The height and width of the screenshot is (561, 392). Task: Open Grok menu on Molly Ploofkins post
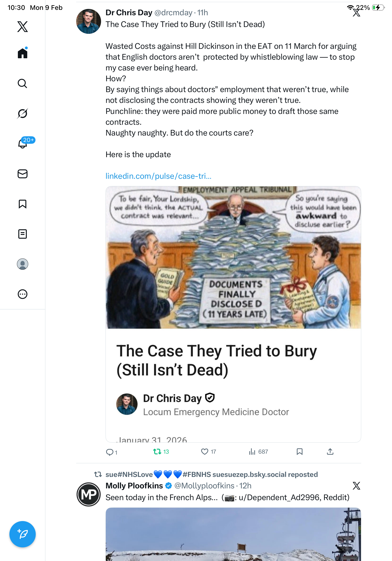[356, 486]
